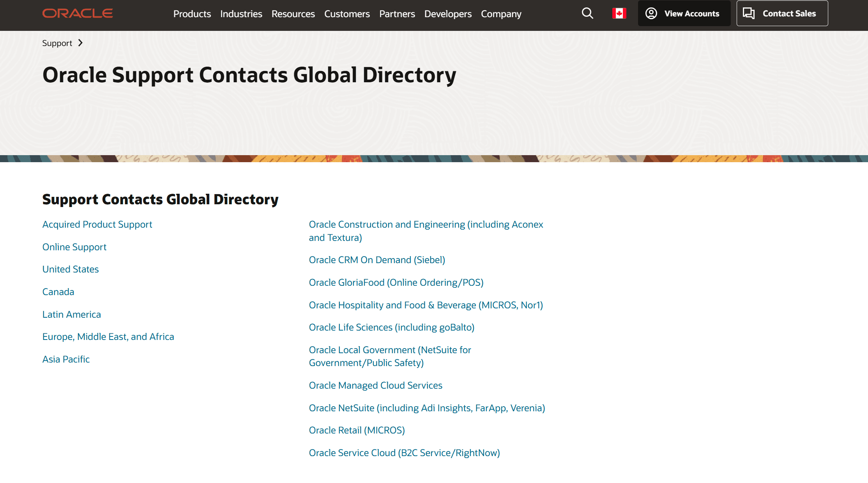Open the Developers menu
The image size is (868, 483).
tap(448, 14)
